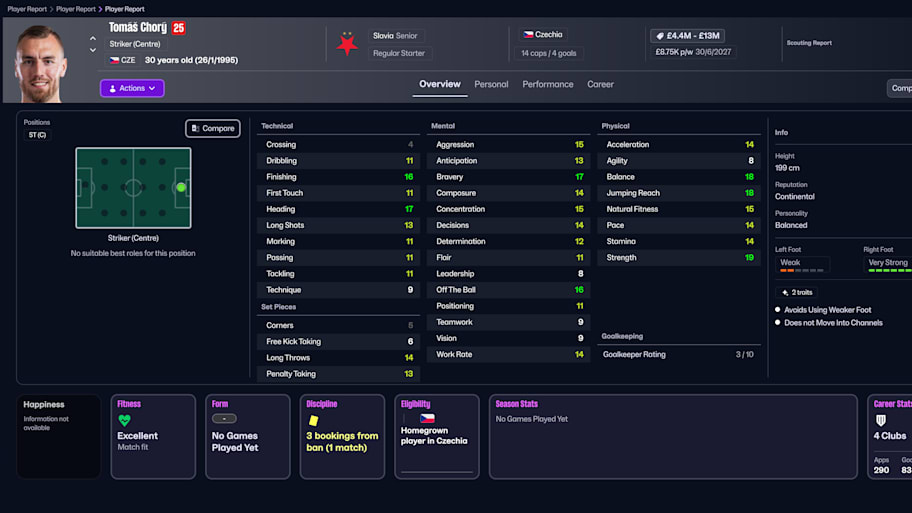Screen dimensions: 912x513
Task: Open the Performance tab
Action: (x=547, y=84)
